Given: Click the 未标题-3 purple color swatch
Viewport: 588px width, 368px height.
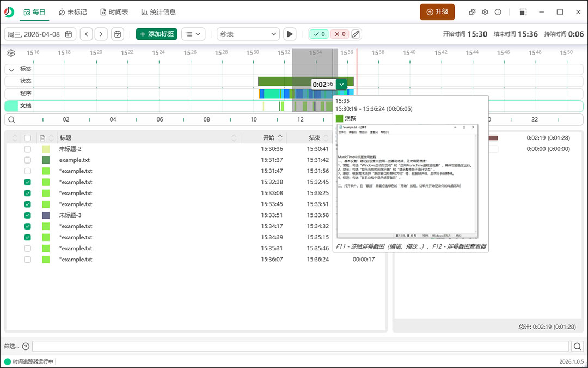Looking at the screenshot, I should pos(46,215).
